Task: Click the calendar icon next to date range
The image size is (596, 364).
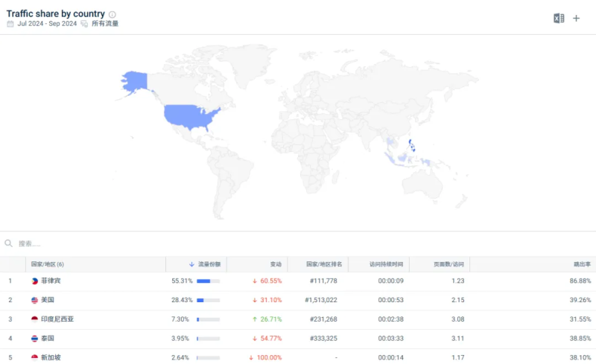Action: pyautogui.click(x=10, y=24)
